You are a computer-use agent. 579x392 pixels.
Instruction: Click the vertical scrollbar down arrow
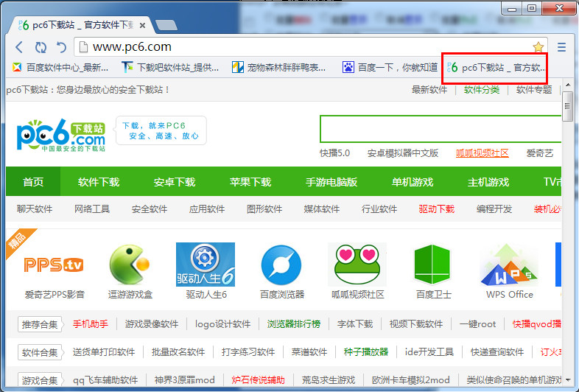point(568,379)
